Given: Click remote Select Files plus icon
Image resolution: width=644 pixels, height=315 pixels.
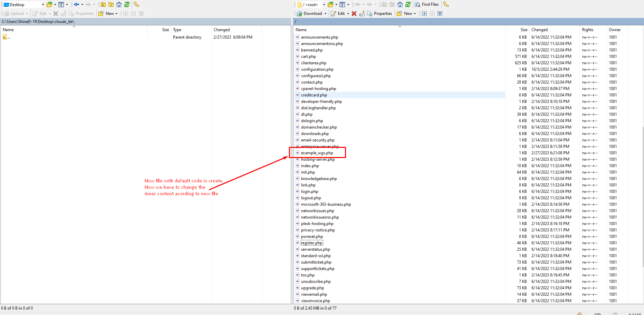Looking at the screenshot, I should tap(424, 14).
